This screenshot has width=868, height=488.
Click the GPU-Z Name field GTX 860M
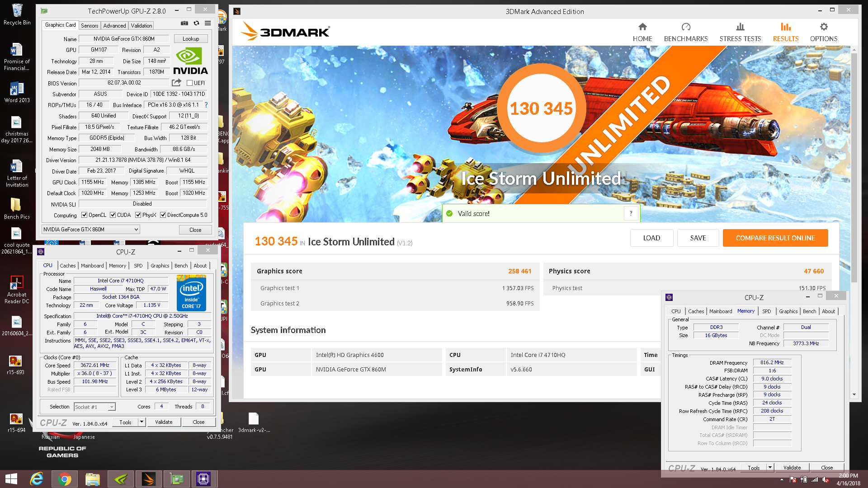tap(124, 39)
